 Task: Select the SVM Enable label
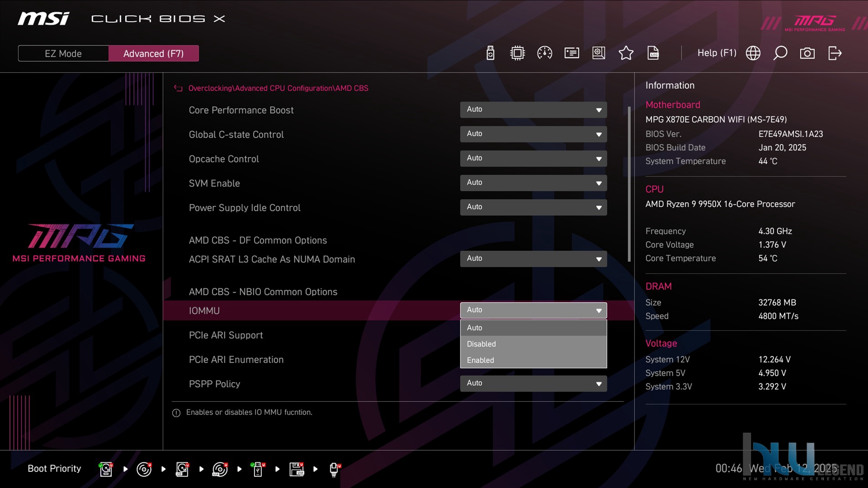(214, 184)
